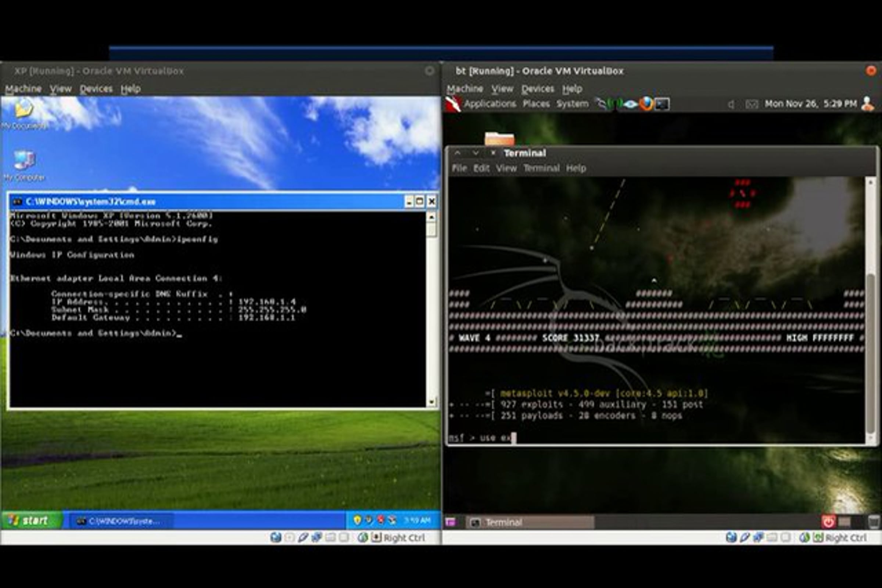This screenshot has height=588, width=882.
Task: Click the red power icon in bottom panel
Action: point(828,522)
